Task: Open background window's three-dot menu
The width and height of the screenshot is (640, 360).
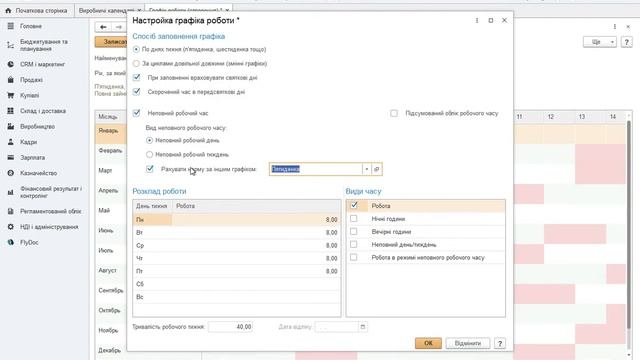Action: 615,27
